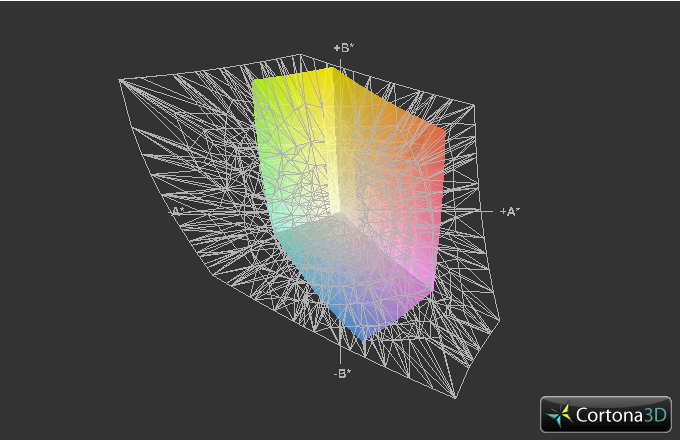680x440 pixels.
Task: Click the +B* axis label
Action: click(x=343, y=48)
